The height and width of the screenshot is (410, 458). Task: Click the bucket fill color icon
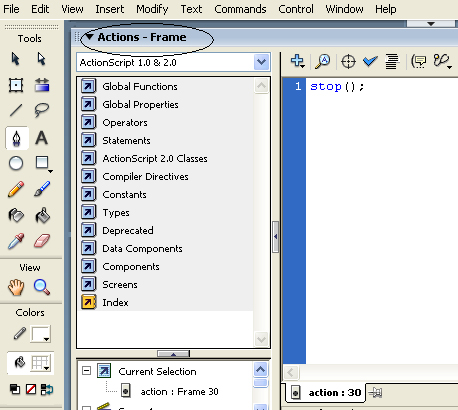pos(20,362)
